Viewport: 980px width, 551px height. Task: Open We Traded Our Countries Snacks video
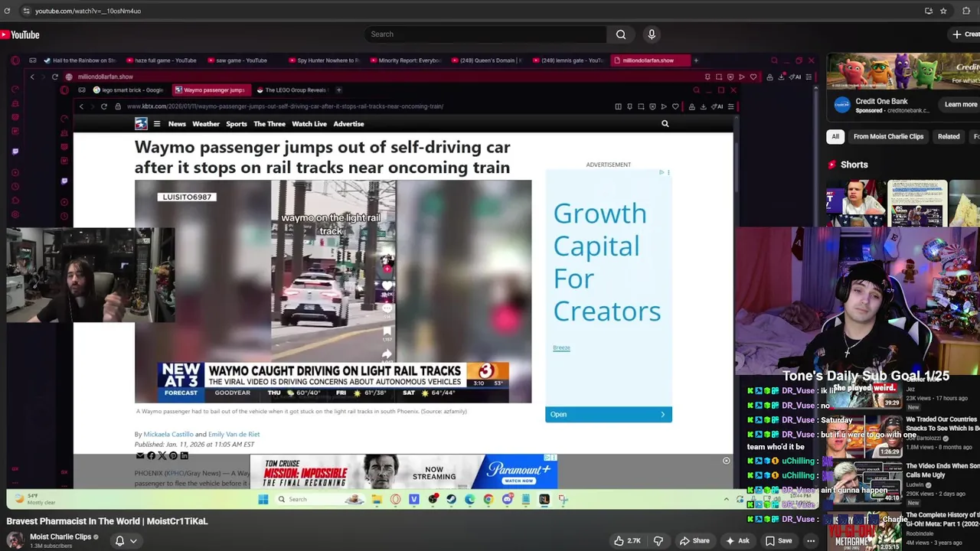tap(942, 424)
